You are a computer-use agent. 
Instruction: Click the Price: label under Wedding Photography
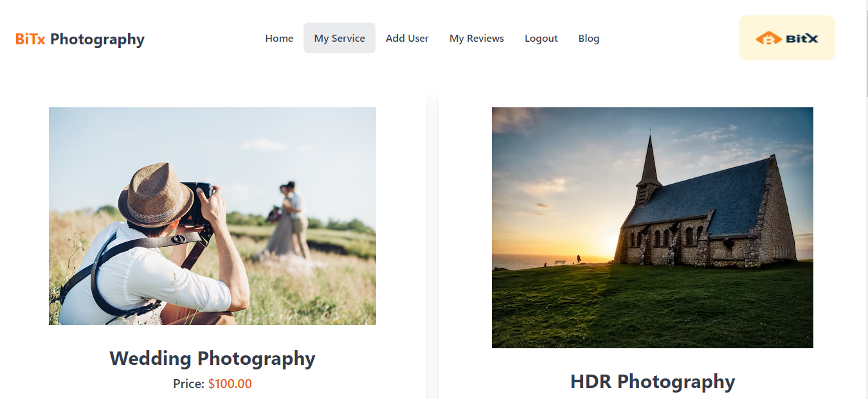pos(189,384)
